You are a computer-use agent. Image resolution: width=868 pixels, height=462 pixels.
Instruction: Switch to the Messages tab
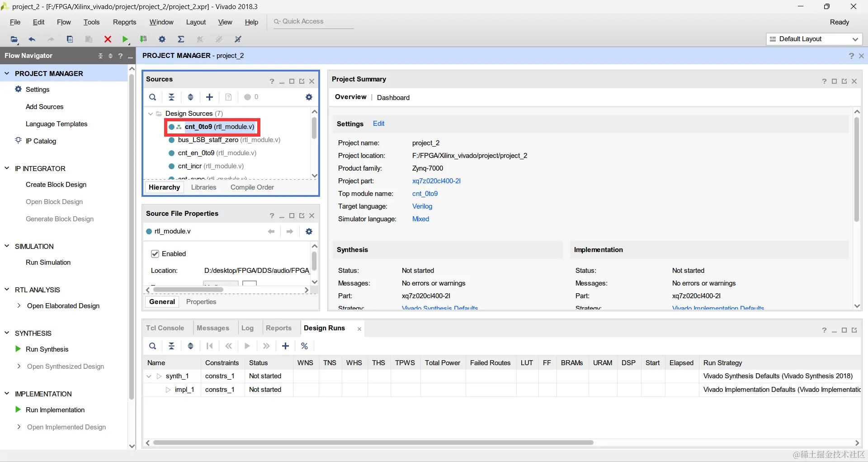[x=213, y=328]
